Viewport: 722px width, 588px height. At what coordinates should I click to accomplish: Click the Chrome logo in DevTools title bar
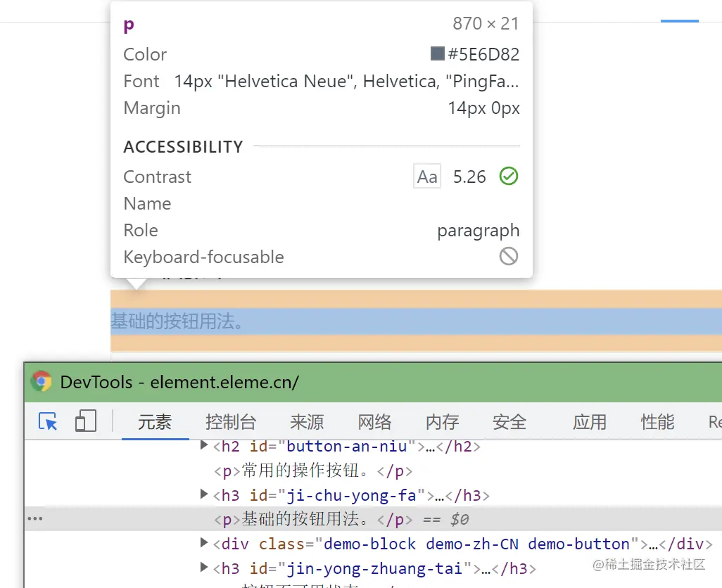point(41,381)
